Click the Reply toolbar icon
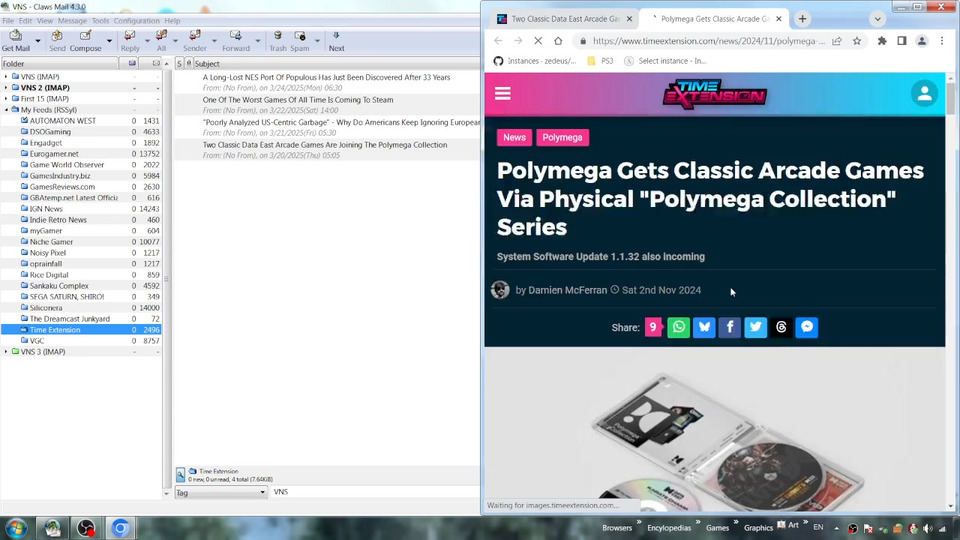The image size is (960, 540). point(130,36)
